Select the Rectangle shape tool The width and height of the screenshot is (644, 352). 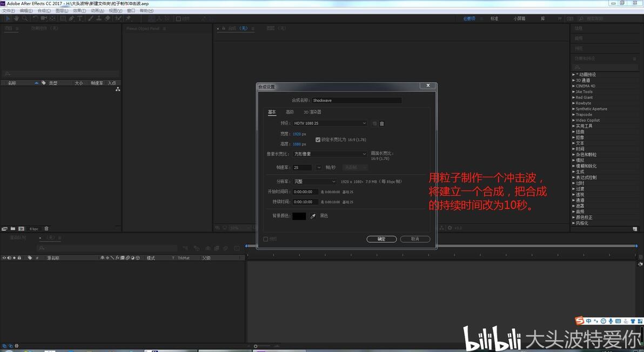coord(63,18)
